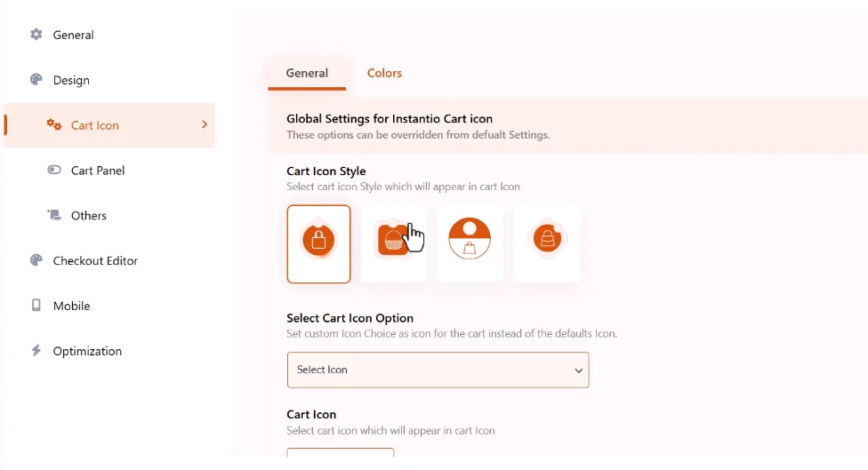Expand the Cart Icon menu chevron
This screenshot has width=868, height=470.
click(205, 124)
